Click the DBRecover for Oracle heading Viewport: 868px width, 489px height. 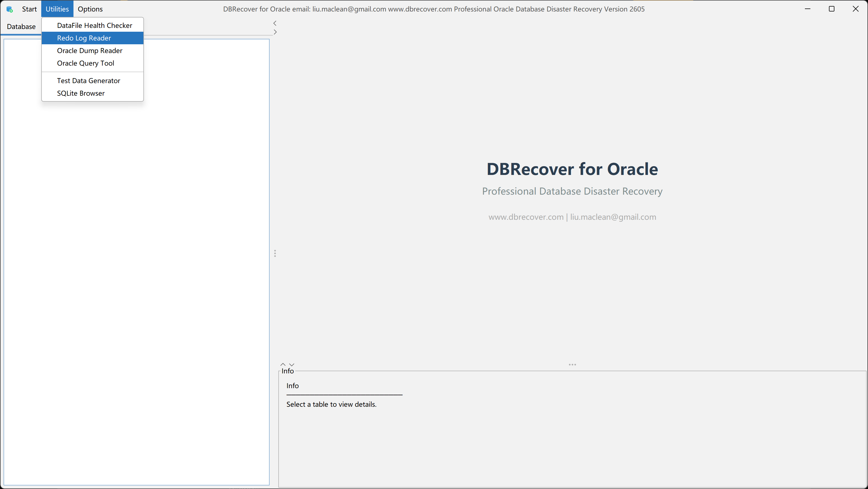pos(572,169)
